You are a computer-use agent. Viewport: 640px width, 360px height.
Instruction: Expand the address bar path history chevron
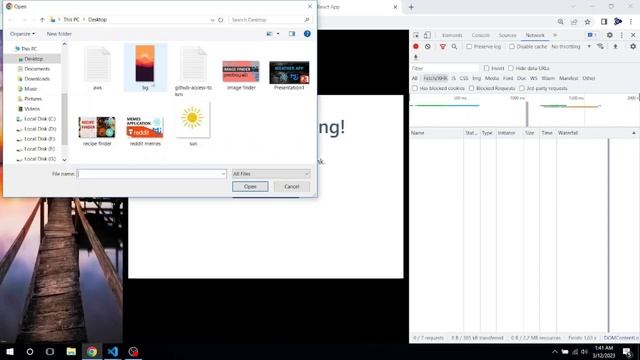212,20
